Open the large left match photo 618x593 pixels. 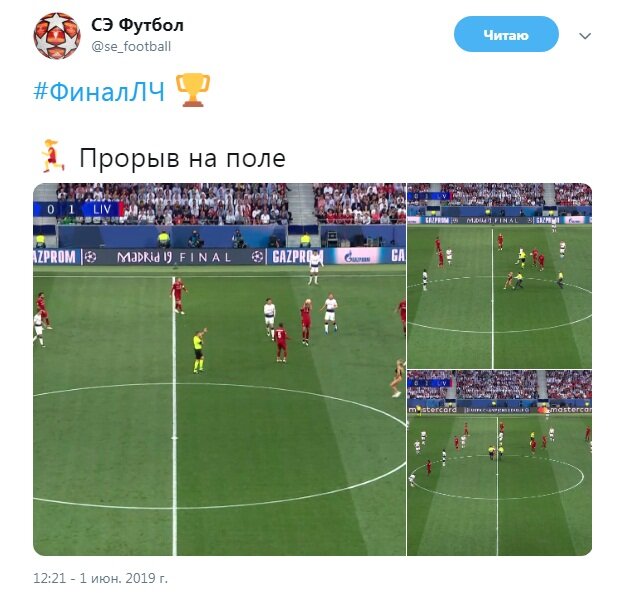coord(220,369)
